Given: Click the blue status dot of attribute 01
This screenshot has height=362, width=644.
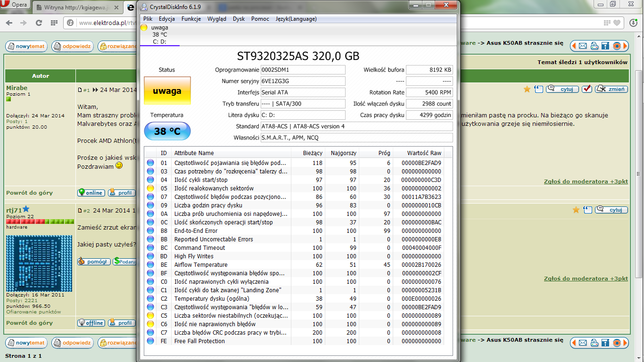Looking at the screenshot, I should (x=150, y=163).
